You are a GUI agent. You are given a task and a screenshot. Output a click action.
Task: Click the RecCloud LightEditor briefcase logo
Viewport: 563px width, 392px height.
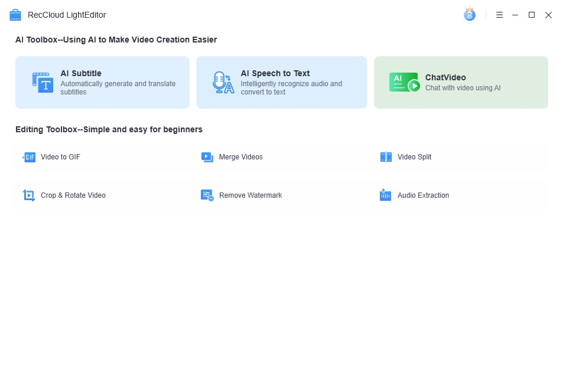pyautogui.click(x=15, y=15)
